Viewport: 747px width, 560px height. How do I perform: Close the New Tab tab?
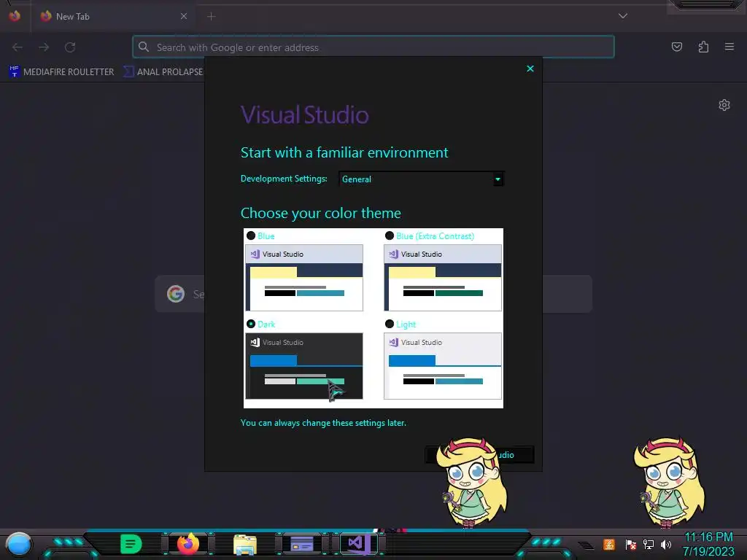184,16
